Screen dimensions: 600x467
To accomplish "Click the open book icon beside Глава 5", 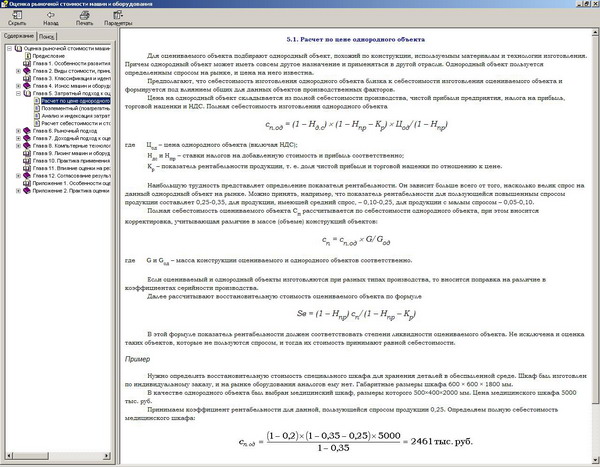I will [27, 93].
